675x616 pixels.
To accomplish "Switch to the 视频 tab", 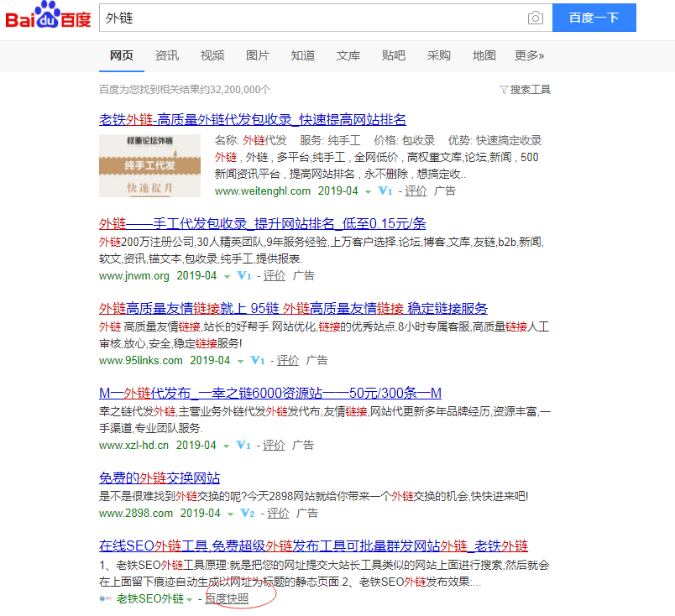I will (x=212, y=55).
